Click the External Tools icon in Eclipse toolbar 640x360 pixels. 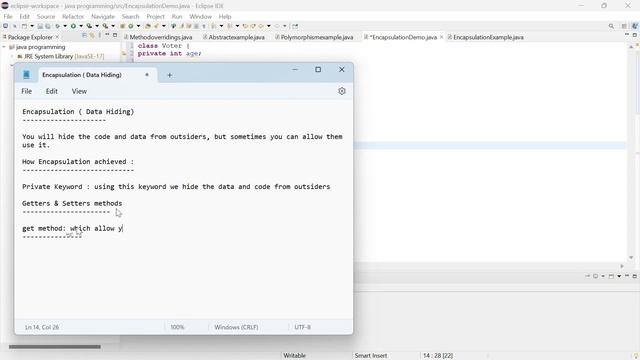(x=105, y=26)
